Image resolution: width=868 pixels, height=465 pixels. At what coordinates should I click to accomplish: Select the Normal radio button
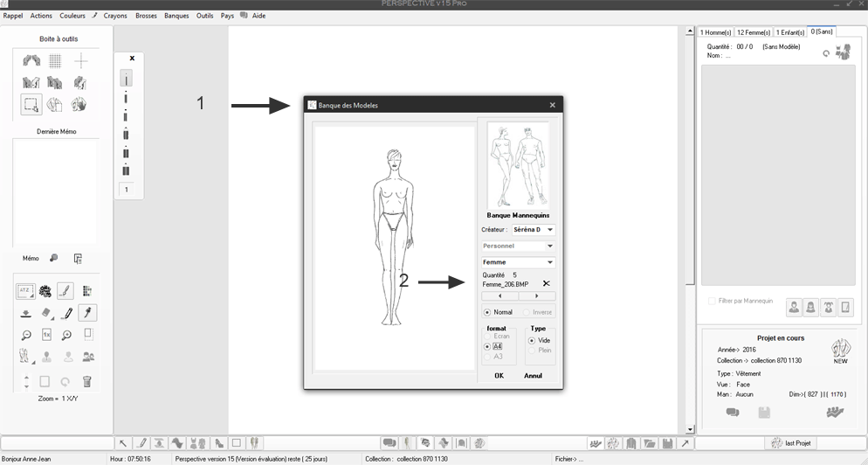(487, 312)
